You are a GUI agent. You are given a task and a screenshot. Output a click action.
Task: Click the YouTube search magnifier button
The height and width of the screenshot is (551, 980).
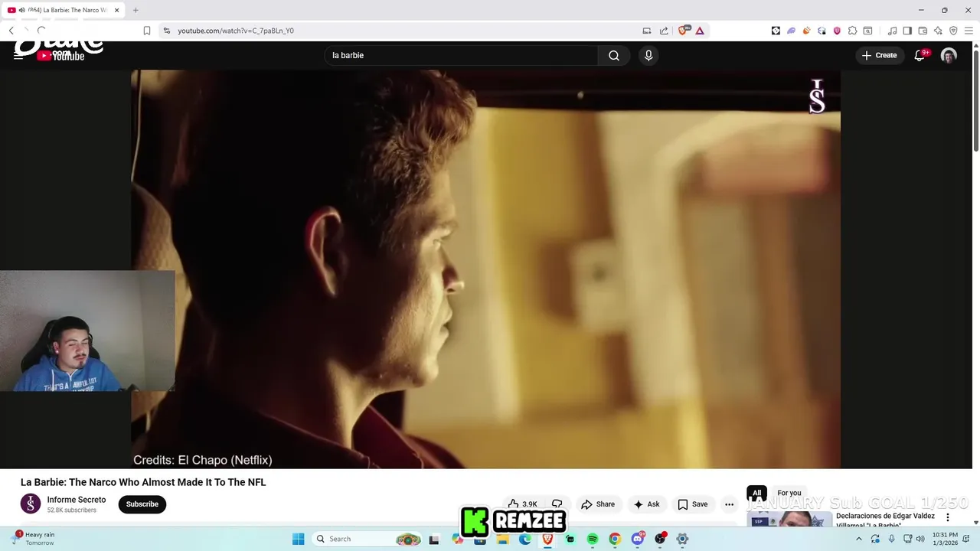click(x=614, y=55)
